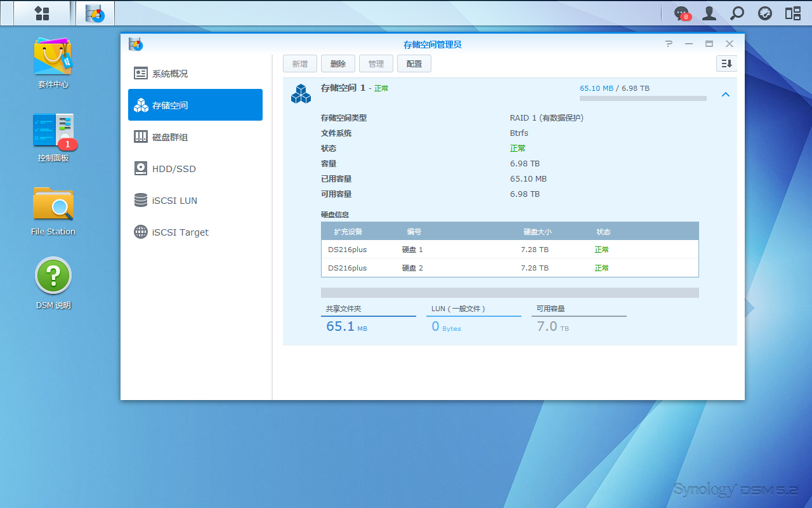The width and height of the screenshot is (812, 508).
Task: Open Control Panel from the desktop
Action: coord(53,131)
